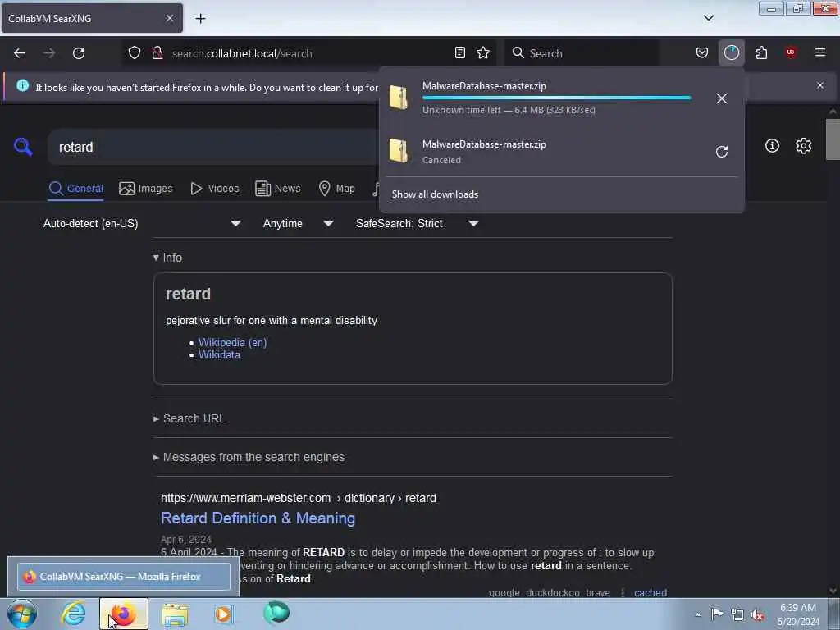
Task: Click the green round taskbar app icon
Action: [x=276, y=613]
